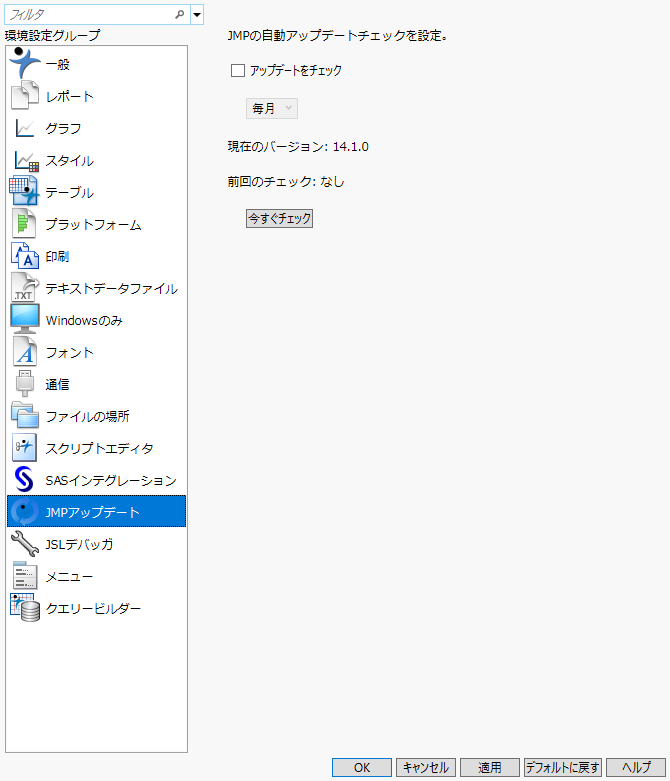Select the 印刷 print icon
The image size is (670, 781).
tap(25, 256)
